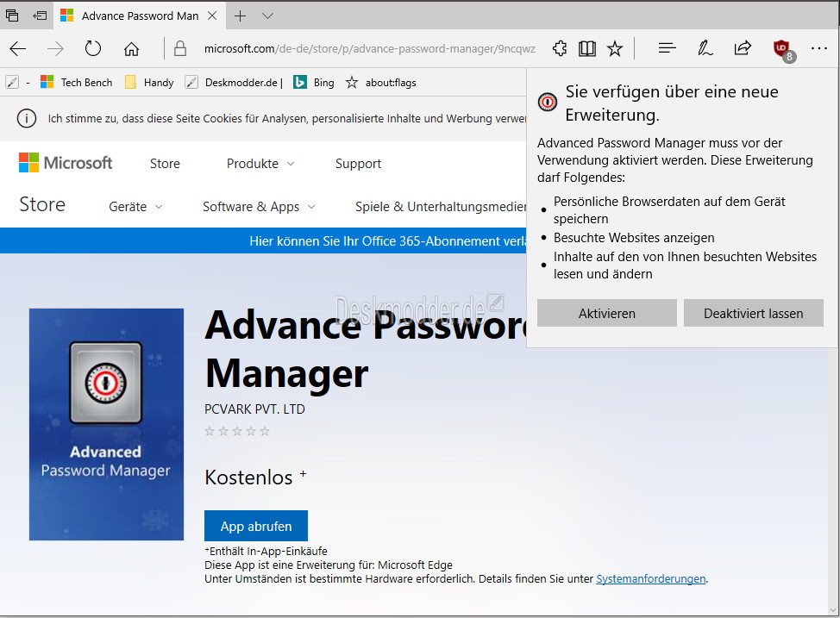Open uBlock Origin shield icon
This screenshot has height=618, width=840.
pos(783,49)
